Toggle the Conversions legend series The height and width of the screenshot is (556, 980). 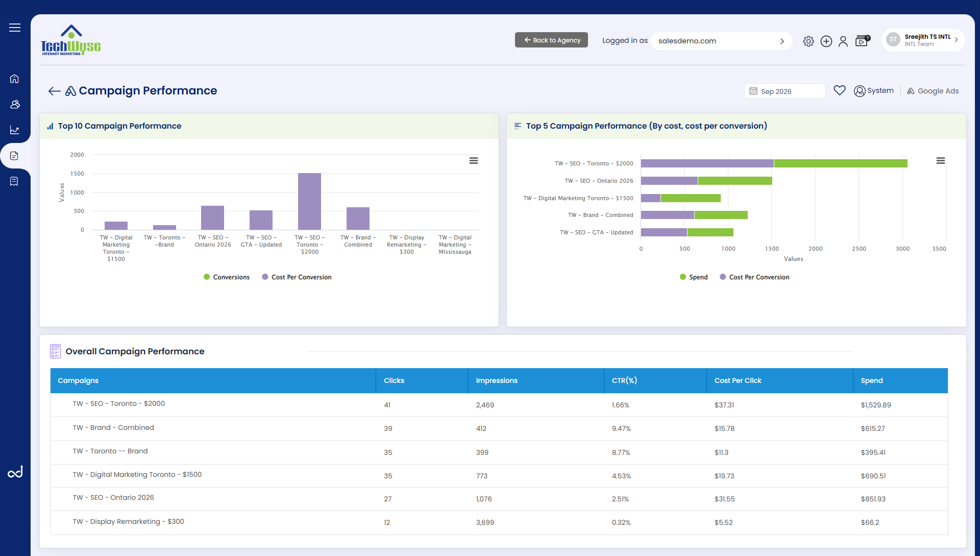[227, 277]
